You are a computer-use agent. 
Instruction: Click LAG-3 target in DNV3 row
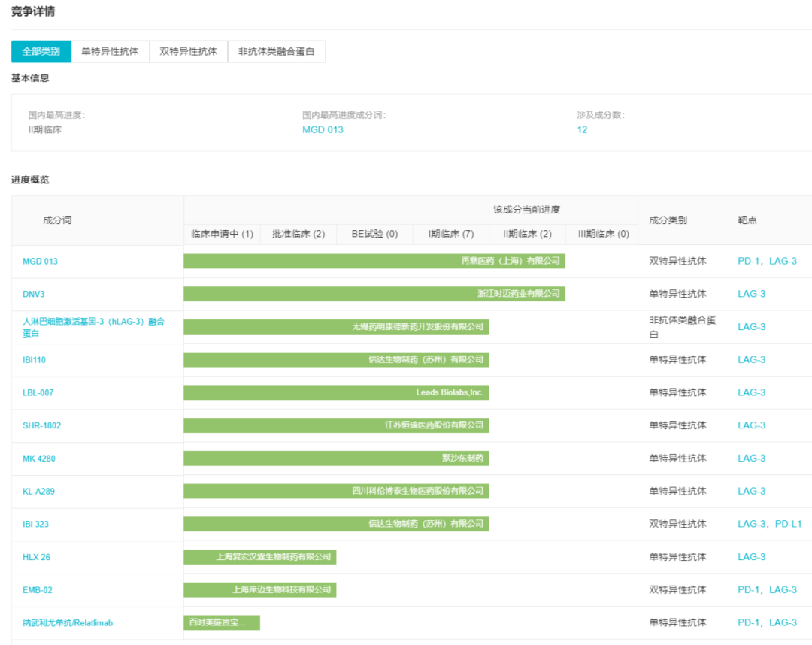point(751,294)
